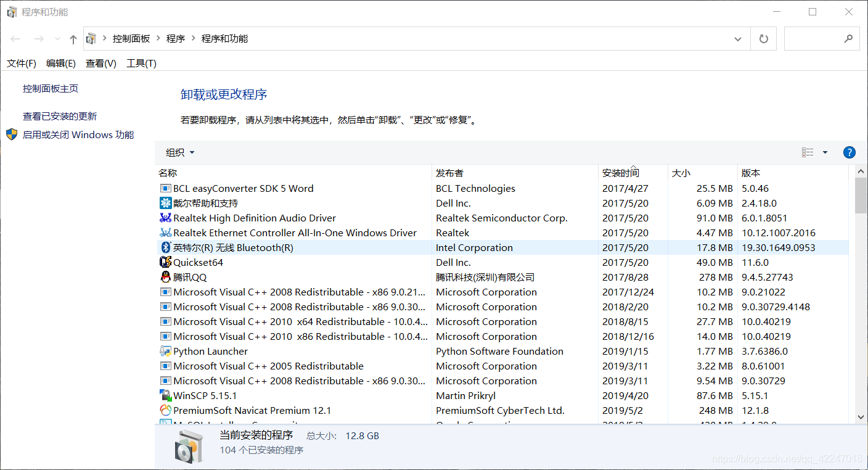Image resolution: width=868 pixels, height=470 pixels.
Task: Click the Realtek Semiconductor Corp. publisher cell
Action: point(502,218)
